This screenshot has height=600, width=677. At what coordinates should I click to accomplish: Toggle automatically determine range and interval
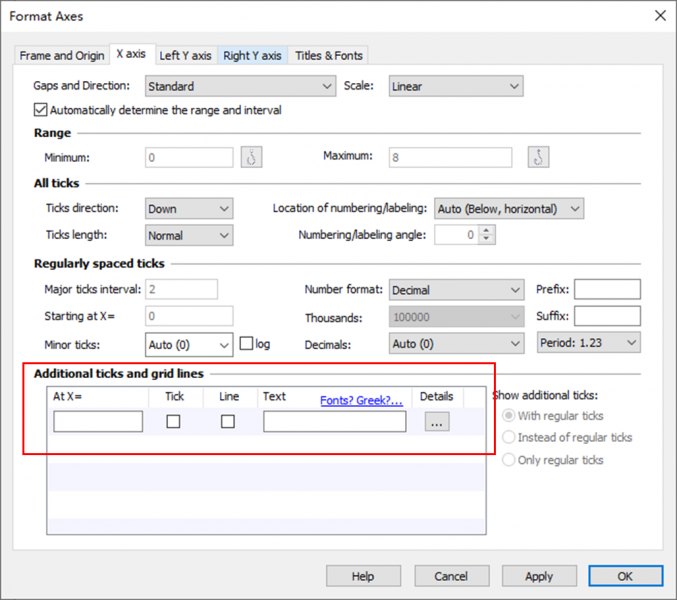click(41, 110)
